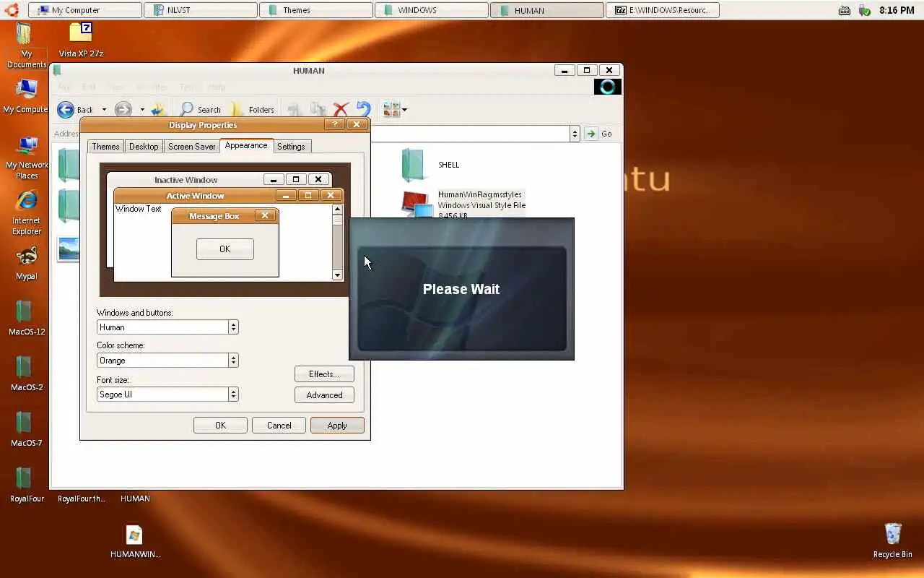This screenshot has height=578, width=924.
Task: Toggle the Folders pane button
Action: click(x=251, y=110)
